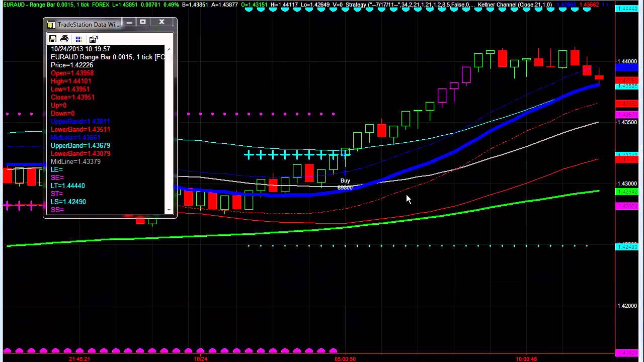Viewport: 644px width, 362px height.
Task: Select the LT=1.44440 row
Action: tap(68, 186)
